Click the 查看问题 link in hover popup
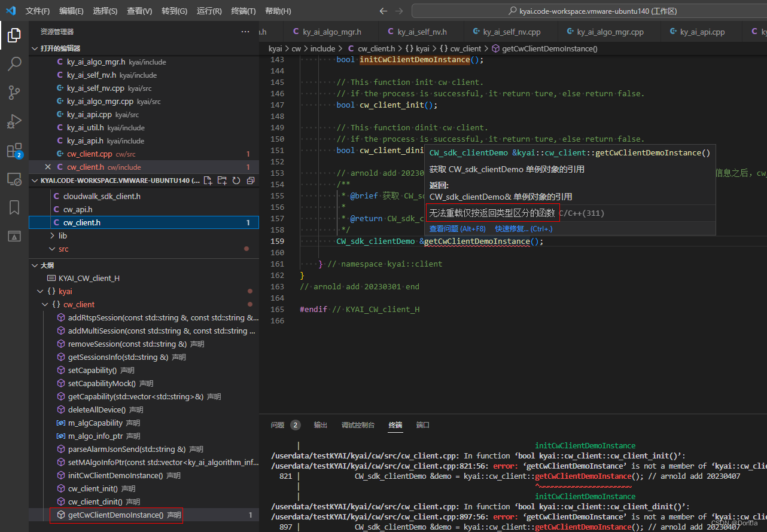Screen dimensions: 767x532 click(x=457, y=229)
